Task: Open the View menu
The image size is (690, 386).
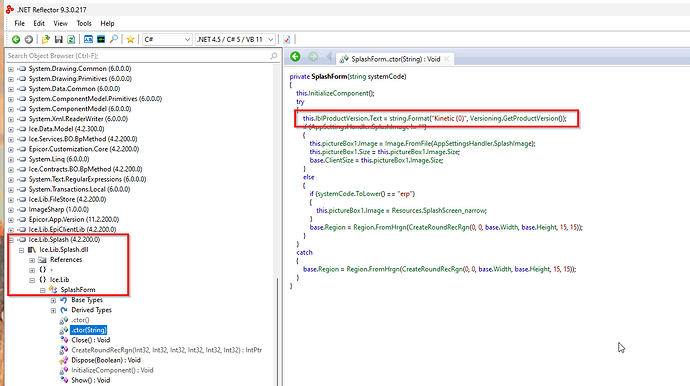Action: (x=60, y=23)
